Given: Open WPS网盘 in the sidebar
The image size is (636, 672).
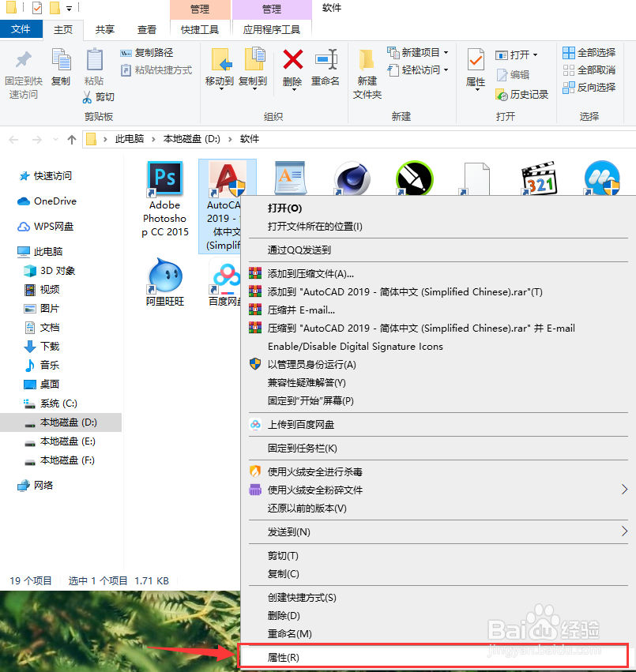Looking at the screenshot, I should pyautogui.click(x=46, y=227).
